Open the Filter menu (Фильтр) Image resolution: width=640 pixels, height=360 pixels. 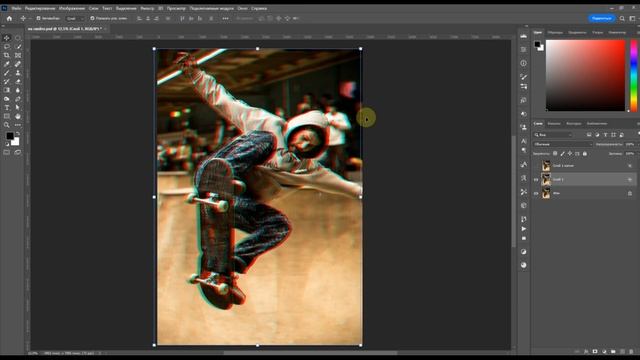(x=147, y=8)
